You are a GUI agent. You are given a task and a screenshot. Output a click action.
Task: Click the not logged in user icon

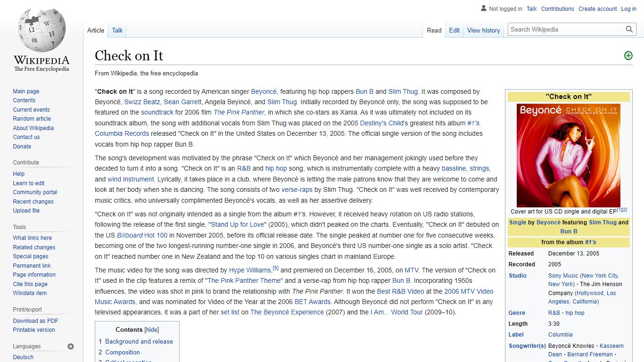(483, 8)
